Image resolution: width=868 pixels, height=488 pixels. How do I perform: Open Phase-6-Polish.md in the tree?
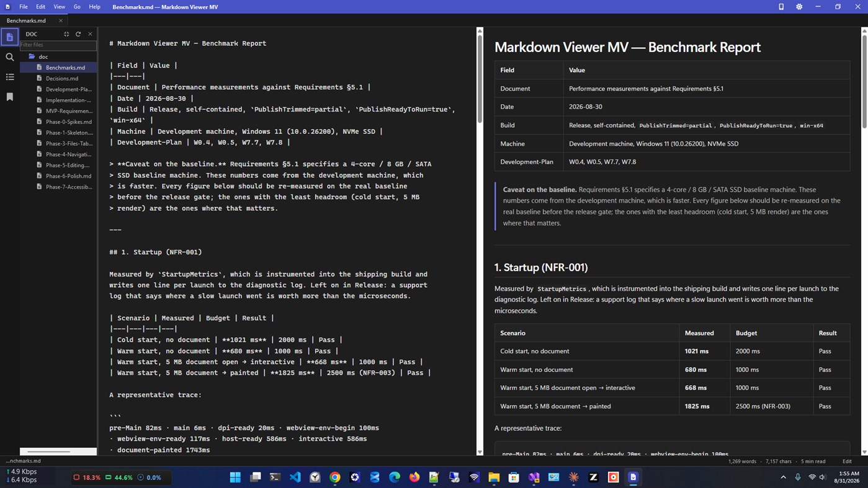pos(59,176)
